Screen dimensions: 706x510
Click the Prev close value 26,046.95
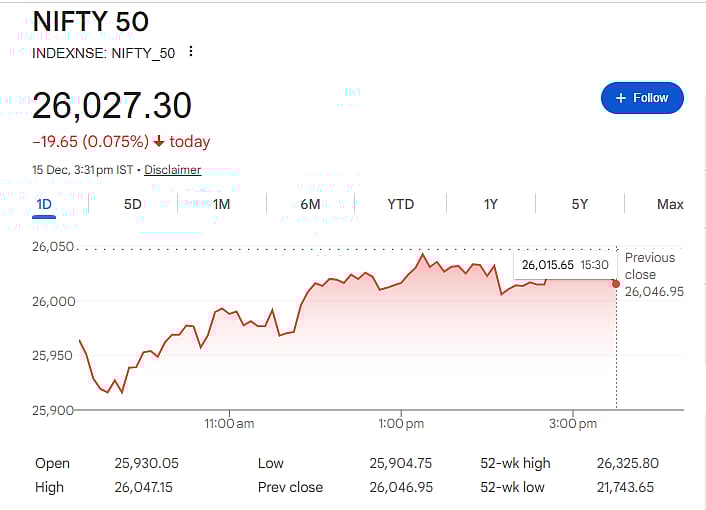pyautogui.click(x=400, y=487)
